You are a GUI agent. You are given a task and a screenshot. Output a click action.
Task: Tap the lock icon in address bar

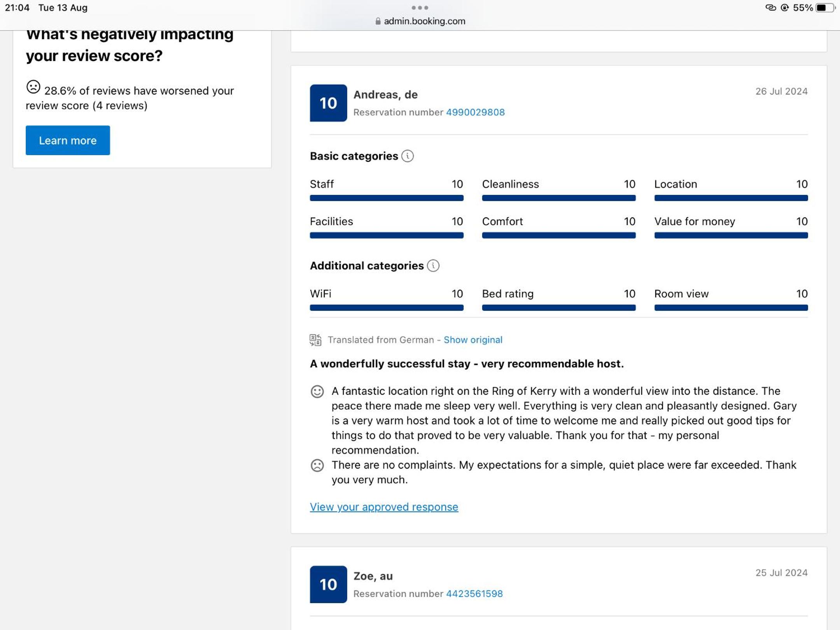click(x=378, y=21)
